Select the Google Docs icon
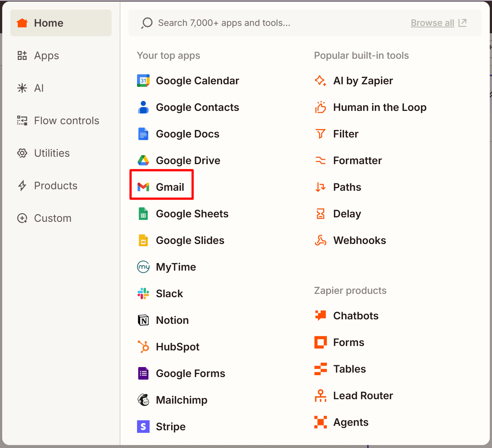492x448 pixels. pyautogui.click(x=143, y=134)
